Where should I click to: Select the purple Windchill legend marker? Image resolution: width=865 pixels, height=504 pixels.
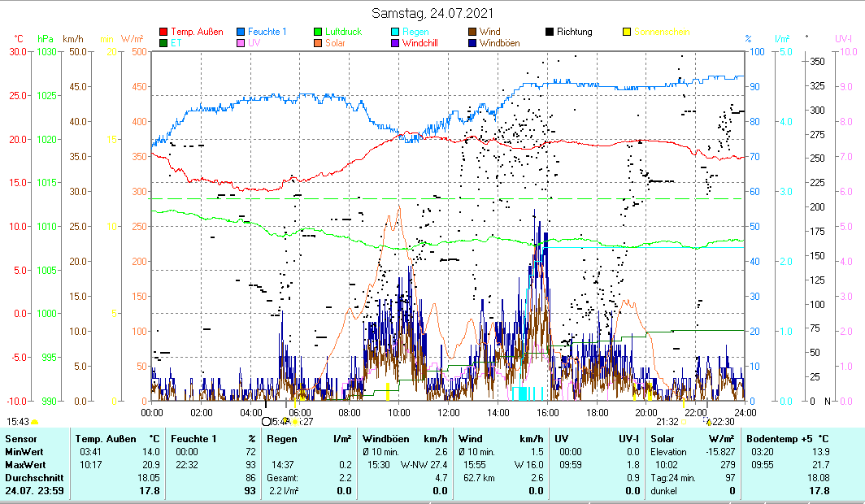tap(395, 43)
